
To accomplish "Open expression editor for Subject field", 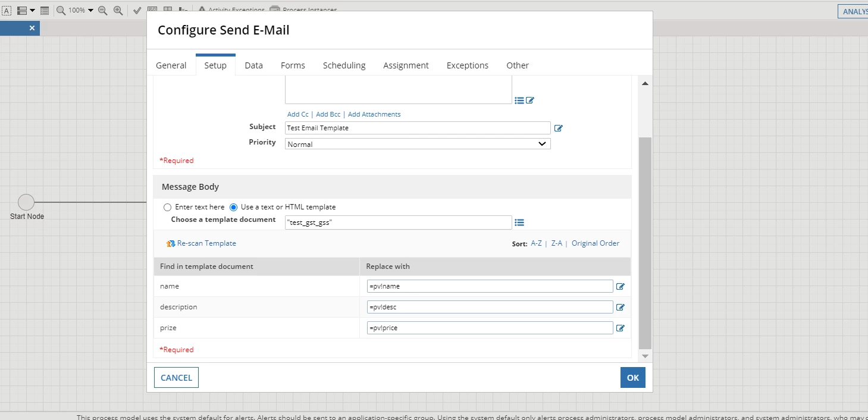I will coord(559,128).
